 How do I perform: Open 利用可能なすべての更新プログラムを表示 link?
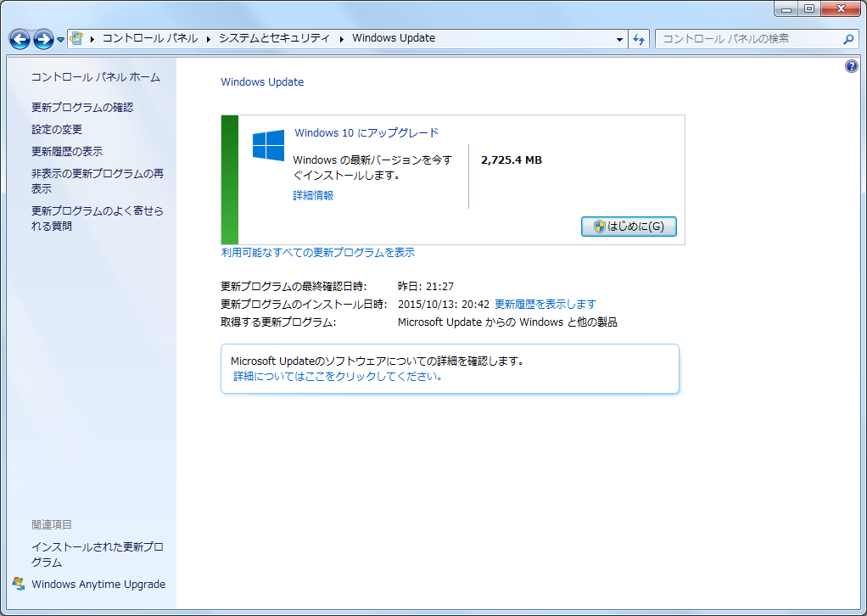click(318, 253)
